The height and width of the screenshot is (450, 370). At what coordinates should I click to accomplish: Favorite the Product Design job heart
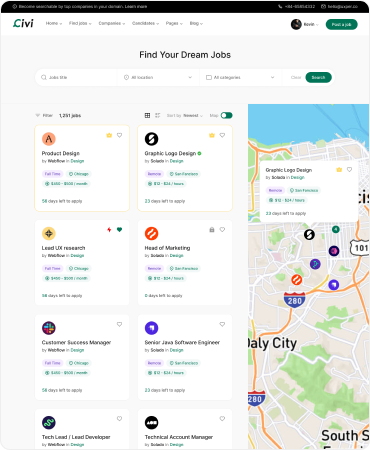click(119, 135)
